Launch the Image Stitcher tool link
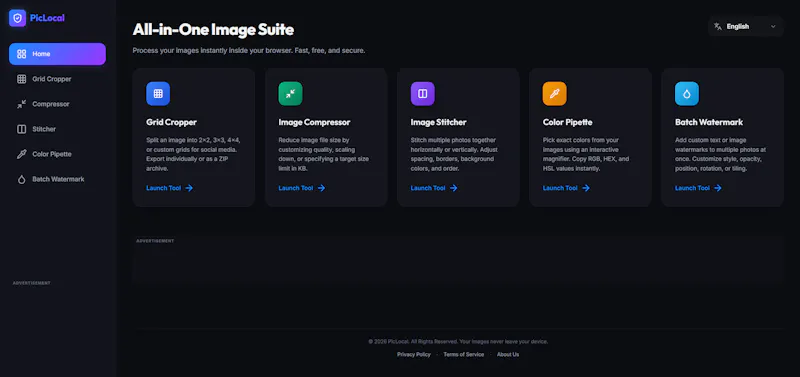 point(434,188)
